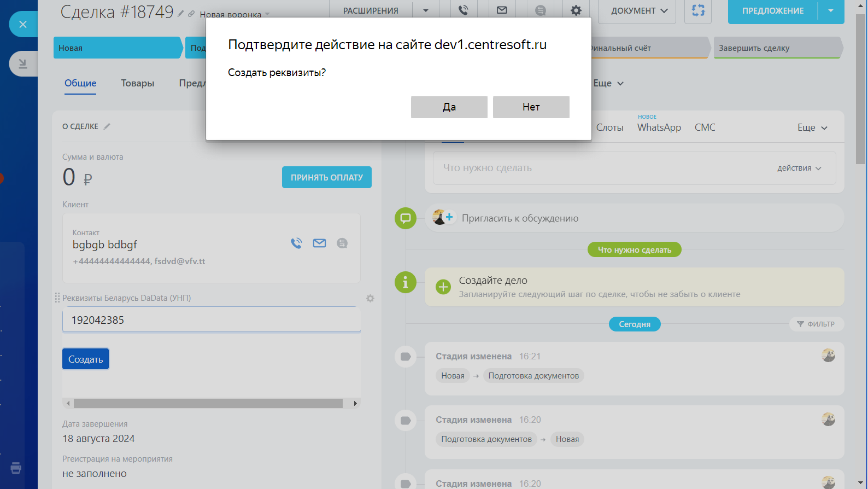Click the Создайте дело heading
868x489 pixels.
pos(493,281)
